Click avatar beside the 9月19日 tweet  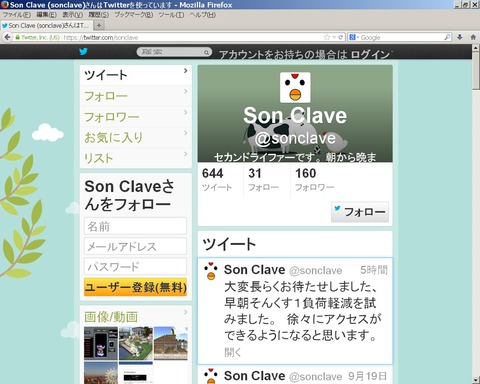click(x=211, y=376)
